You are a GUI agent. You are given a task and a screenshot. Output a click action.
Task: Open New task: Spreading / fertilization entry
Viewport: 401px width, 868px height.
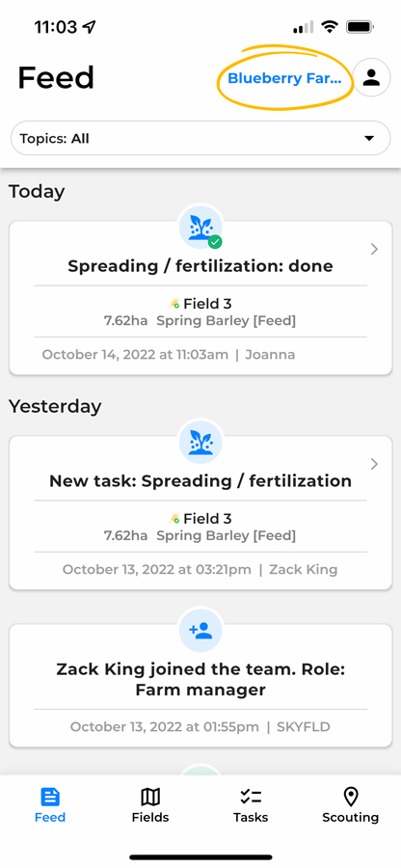(200, 513)
